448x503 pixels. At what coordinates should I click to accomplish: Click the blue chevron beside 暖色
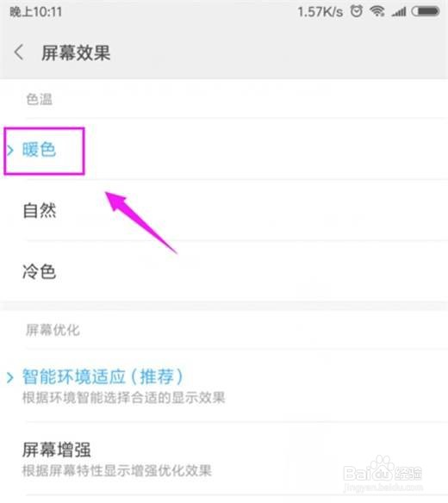pos(10,150)
